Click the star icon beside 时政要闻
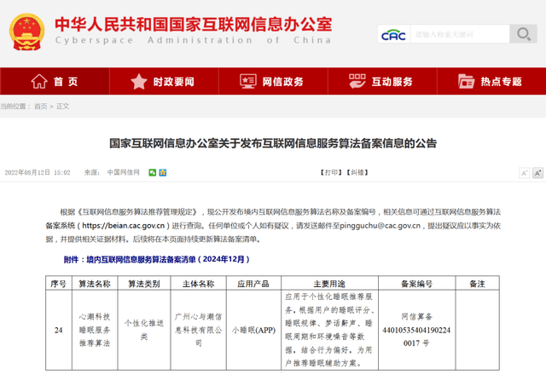The height and width of the screenshot is (392, 546). pyautogui.click(x=139, y=82)
